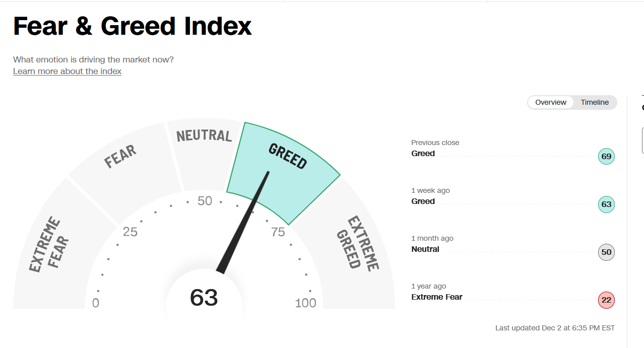
Task: Click the 25 tick label on gauge
Action: click(130, 232)
